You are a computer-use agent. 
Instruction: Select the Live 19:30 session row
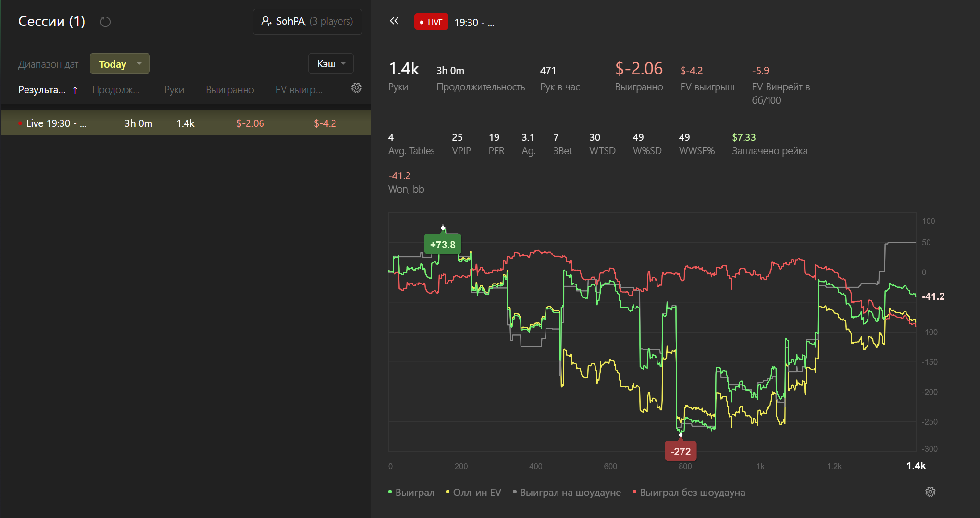186,123
